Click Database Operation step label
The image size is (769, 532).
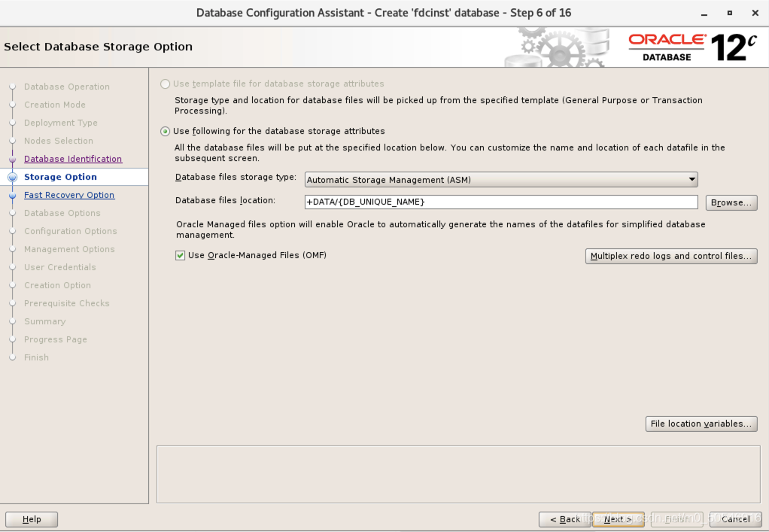(67, 87)
